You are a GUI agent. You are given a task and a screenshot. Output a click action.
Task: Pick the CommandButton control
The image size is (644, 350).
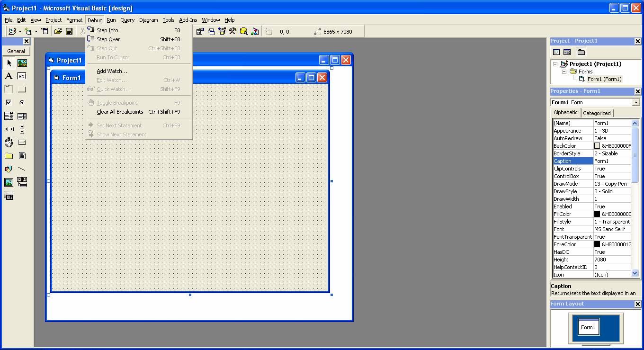coord(22,89)
